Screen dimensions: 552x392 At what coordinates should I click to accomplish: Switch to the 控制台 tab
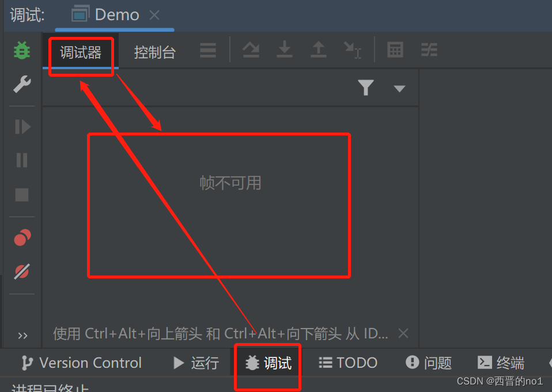155,53
